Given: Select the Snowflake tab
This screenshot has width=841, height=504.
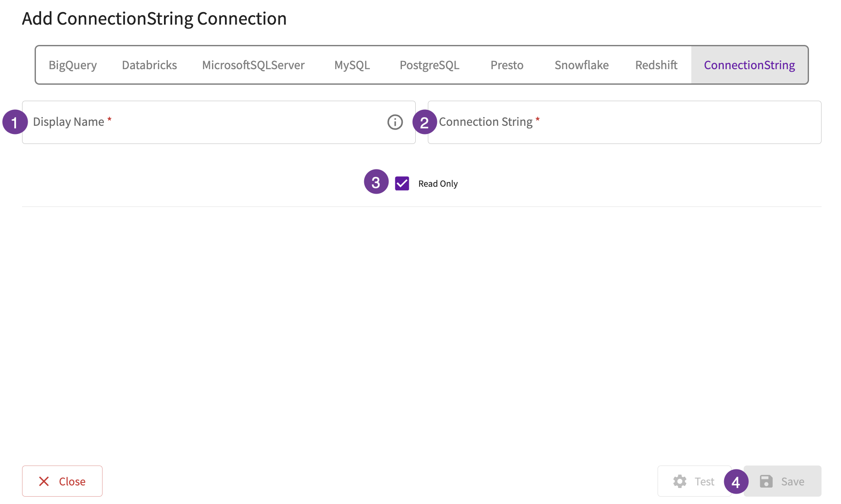Looking at the screenshot, I should coord(581,65).
